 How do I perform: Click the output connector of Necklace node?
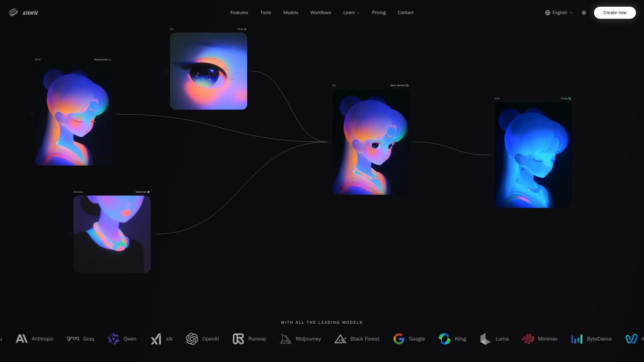click(x=154, y=234)
